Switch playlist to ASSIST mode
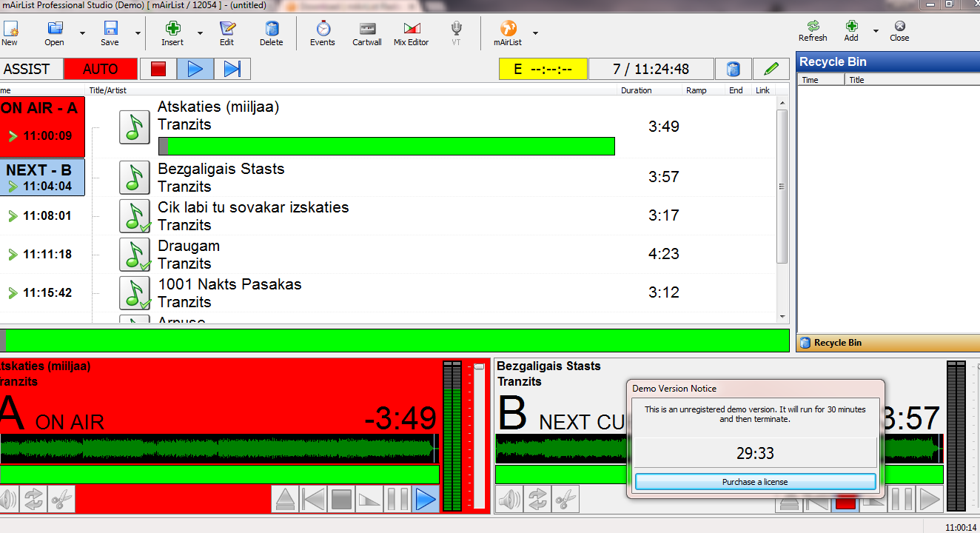 click(x=28, y=69)
